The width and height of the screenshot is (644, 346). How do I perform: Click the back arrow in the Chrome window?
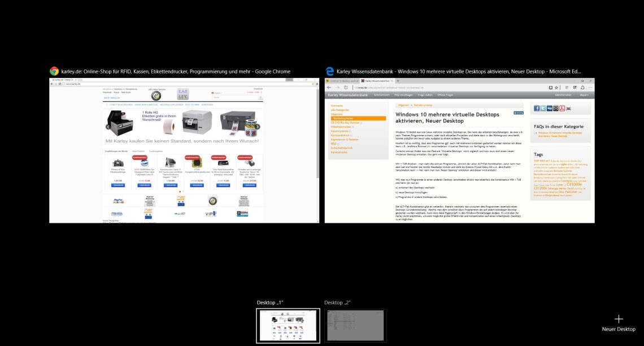point(52,84)
